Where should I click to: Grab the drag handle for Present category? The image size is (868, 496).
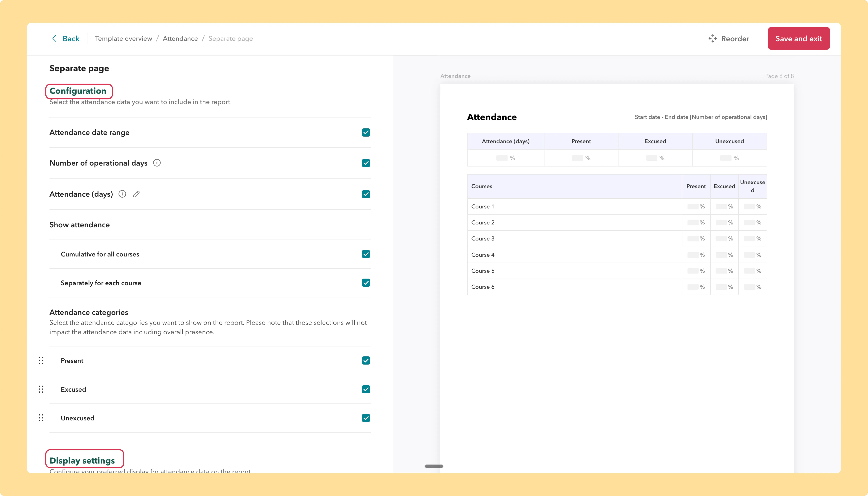click(x=41, y=360)
